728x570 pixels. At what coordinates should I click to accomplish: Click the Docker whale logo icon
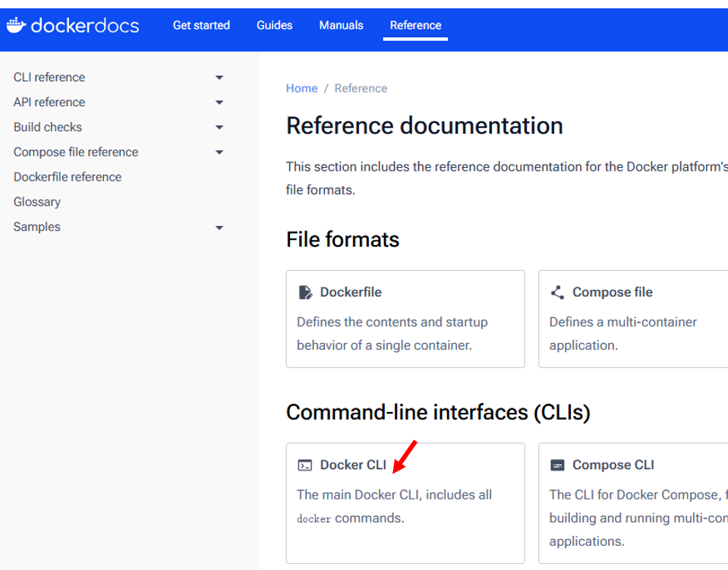pyautogui.click(x=16, y=25)
